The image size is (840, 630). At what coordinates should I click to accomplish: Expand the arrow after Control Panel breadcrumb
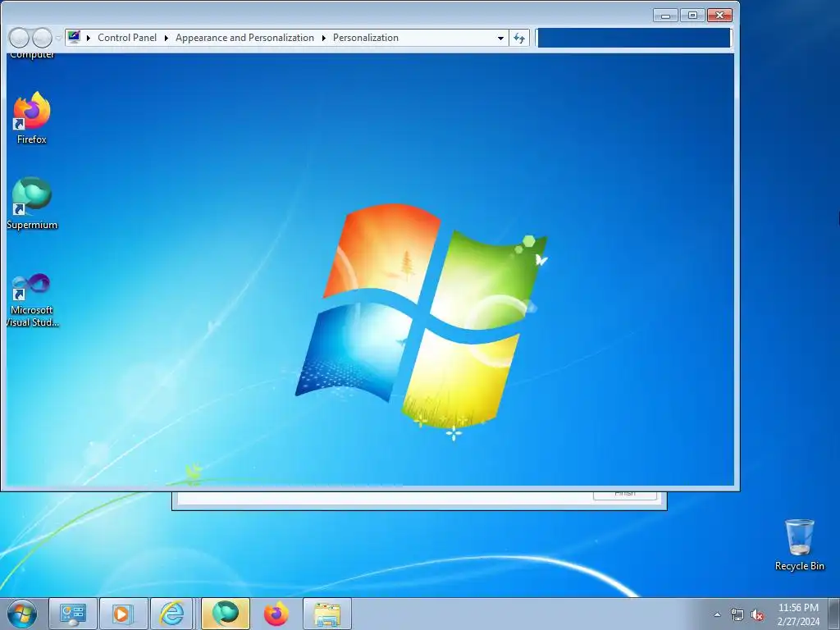pyautogui.click(x=166, y=38)
